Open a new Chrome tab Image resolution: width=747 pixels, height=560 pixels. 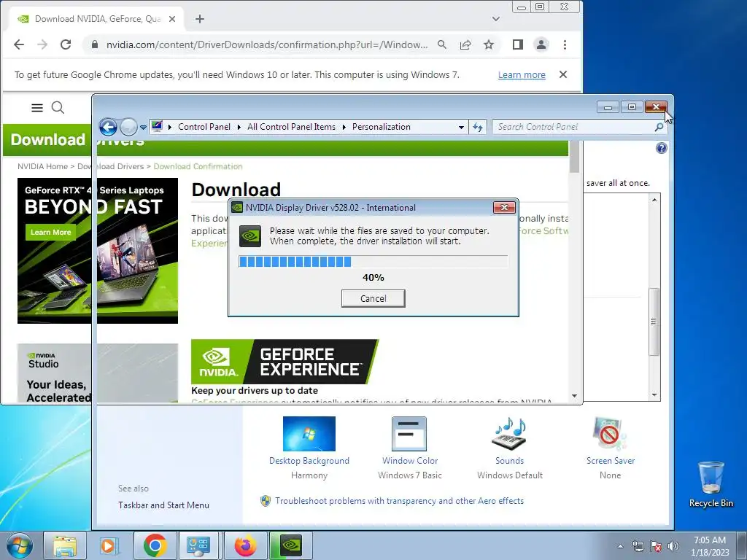coord(200,19)
